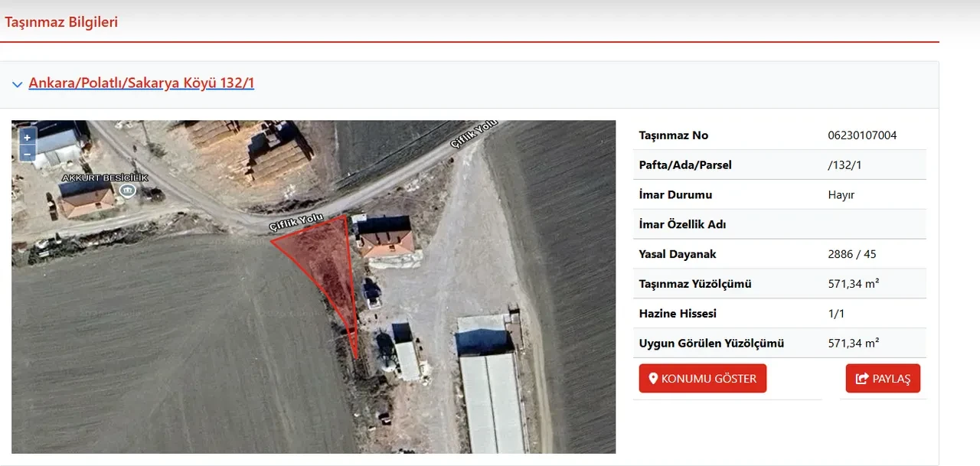The width and height of the screenshot is (980, 466).
Task: Zoom out on the parcel map
Action: point(27,153)
